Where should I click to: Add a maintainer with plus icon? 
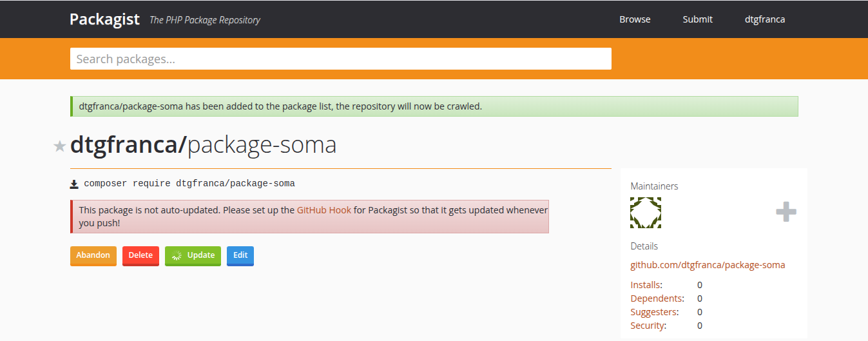[x=786, y=211]
